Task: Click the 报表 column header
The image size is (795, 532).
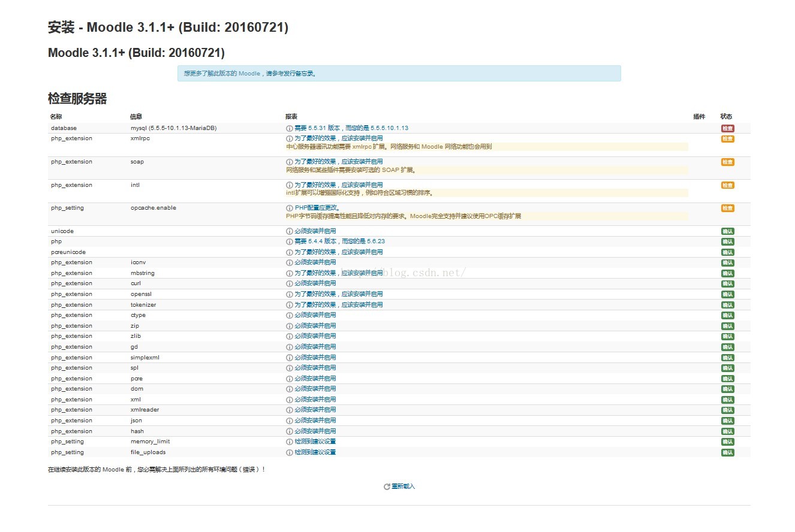Action: click(x=291, y=117)
